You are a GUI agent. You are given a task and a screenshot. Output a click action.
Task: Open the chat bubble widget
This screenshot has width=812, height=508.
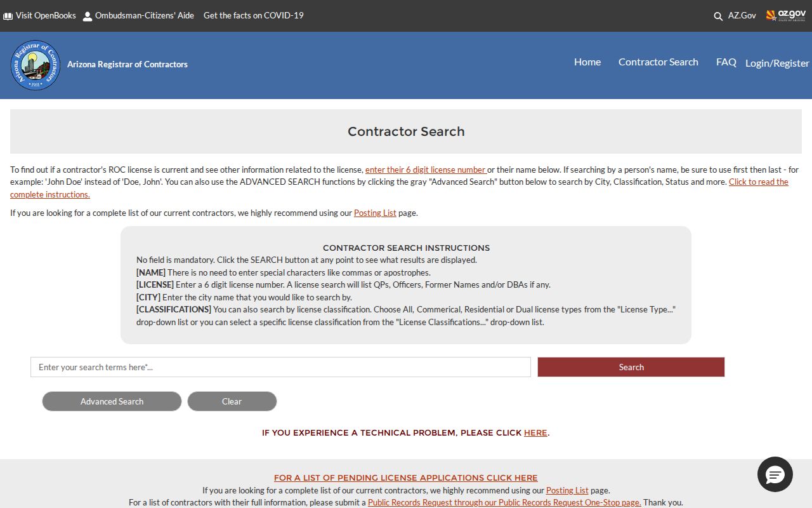pos(775,474)
